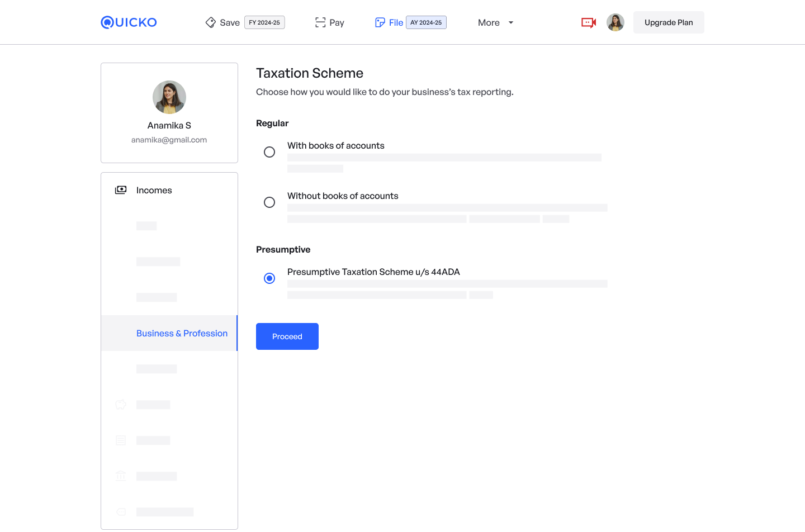Expand the More dropdown arrow
The height and width of the screenshot is (532, 805).
(510, 22)
